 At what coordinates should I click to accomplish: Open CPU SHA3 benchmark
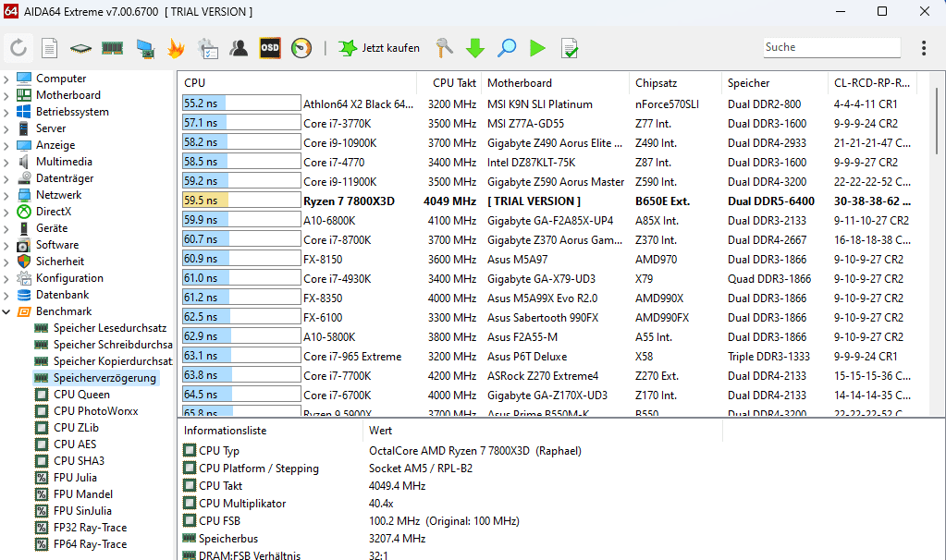(79, 461)
